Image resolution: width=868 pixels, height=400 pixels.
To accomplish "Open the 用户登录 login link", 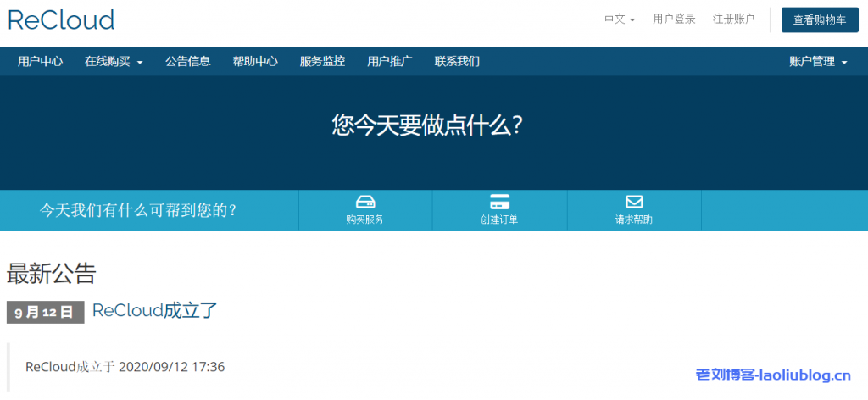I will coord(674,19).
